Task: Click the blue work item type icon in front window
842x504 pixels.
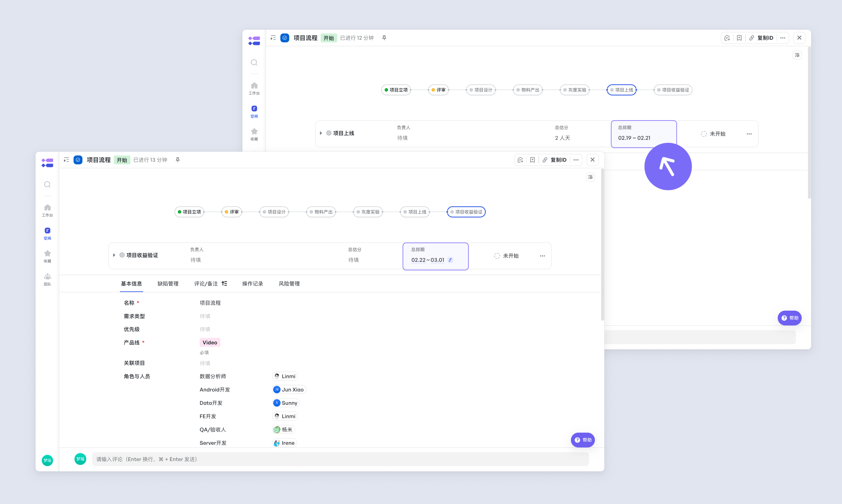Action: [78, 160]
